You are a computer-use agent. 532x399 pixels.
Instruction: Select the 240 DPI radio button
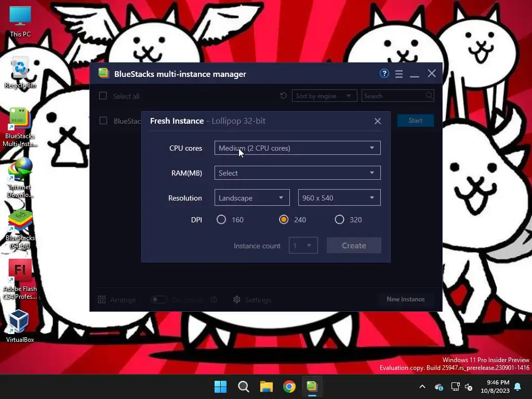(284, 220)
